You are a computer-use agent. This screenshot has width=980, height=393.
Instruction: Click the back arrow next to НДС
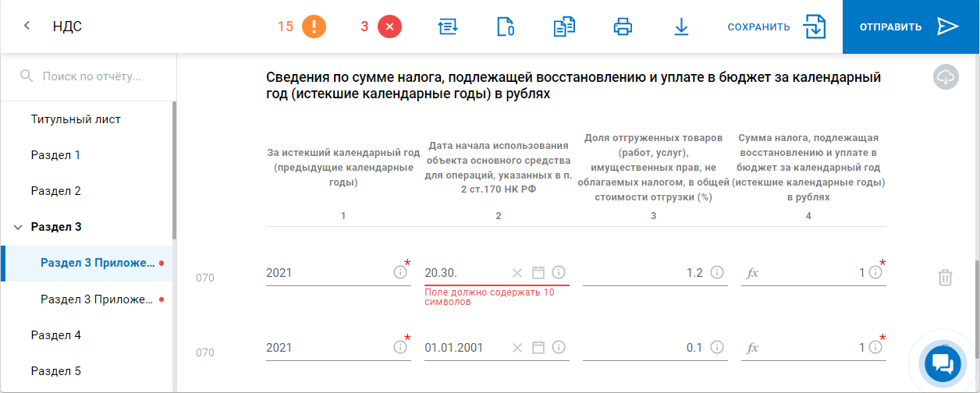click(x=27, y=27)
